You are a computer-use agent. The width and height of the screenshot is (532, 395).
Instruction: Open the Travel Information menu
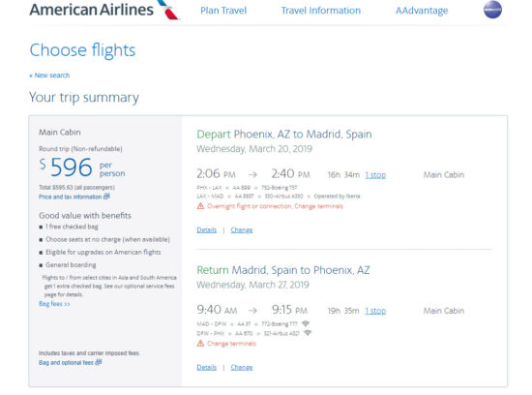pos(320,11)
